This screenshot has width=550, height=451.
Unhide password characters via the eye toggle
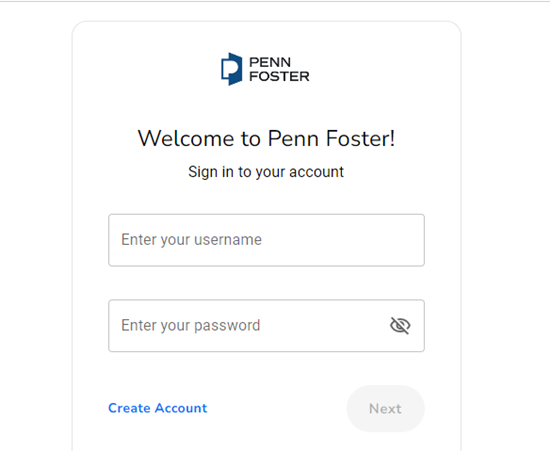tap(400, 325)
